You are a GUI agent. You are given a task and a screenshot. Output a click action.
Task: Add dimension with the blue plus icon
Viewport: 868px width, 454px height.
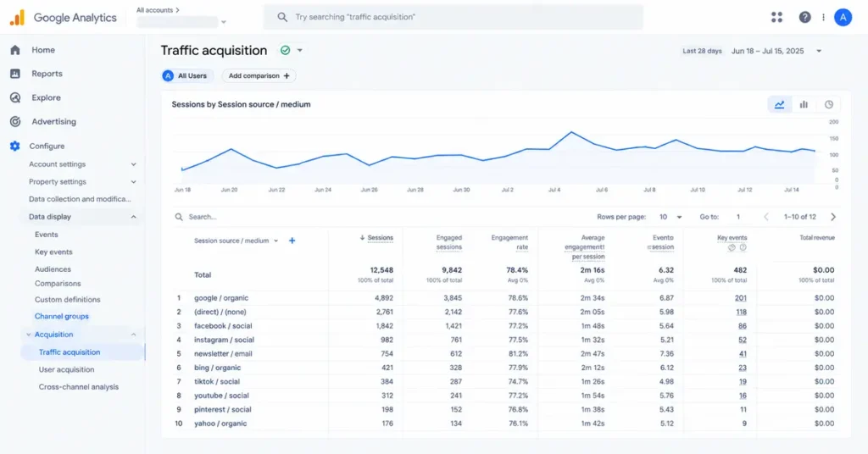coord(292,241)
